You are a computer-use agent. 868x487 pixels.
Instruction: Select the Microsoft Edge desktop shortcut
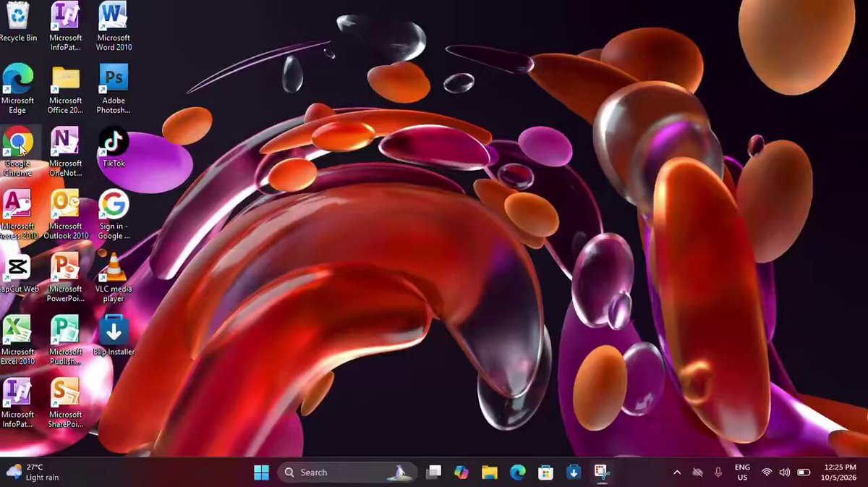tap(17, 90)
